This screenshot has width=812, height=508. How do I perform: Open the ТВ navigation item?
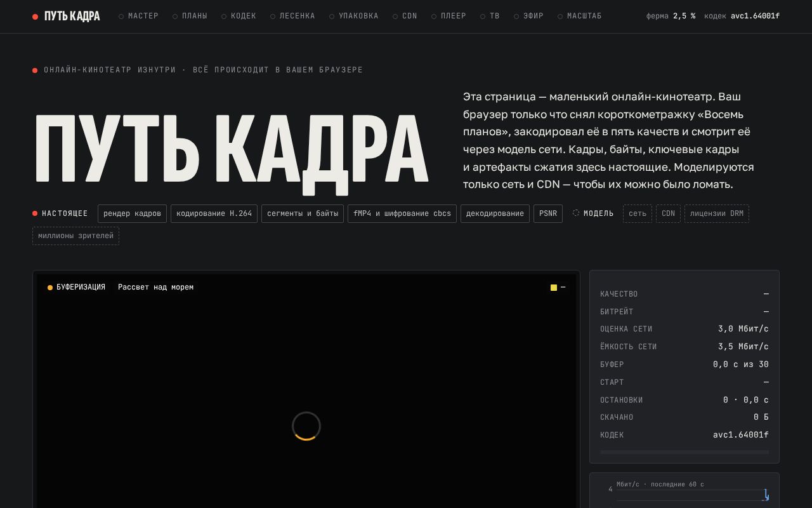click(490, 16)
